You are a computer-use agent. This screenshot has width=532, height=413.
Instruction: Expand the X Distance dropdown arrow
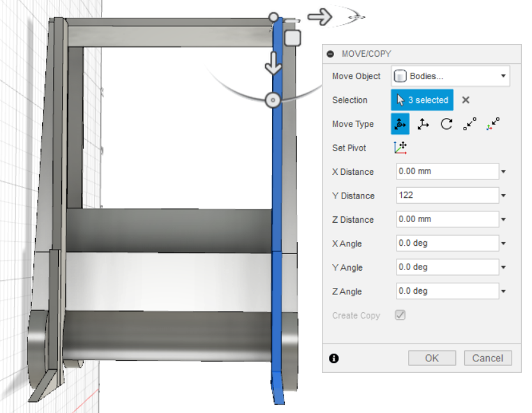pyautogui.click(x=503, y=172)
